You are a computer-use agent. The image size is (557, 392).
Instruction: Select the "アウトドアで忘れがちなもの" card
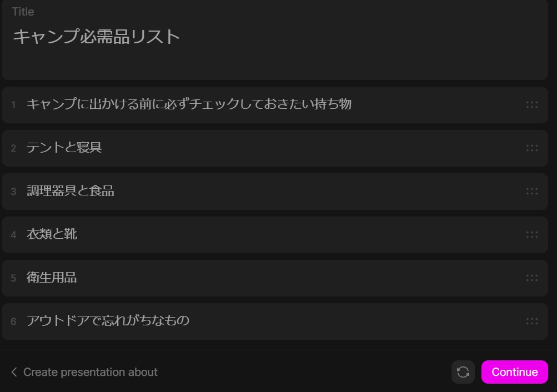(107, 321)
